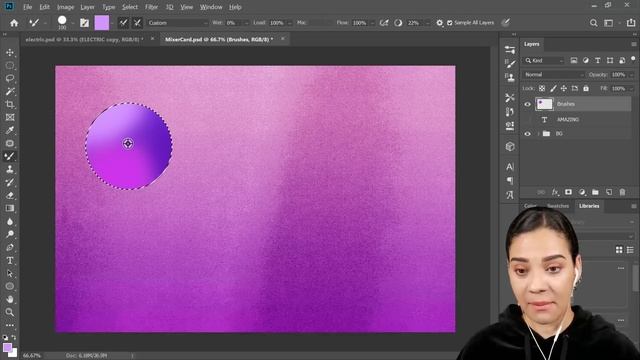Open the brush settings gear
Screen dimensions: 640x360
[x=439, y=23]
